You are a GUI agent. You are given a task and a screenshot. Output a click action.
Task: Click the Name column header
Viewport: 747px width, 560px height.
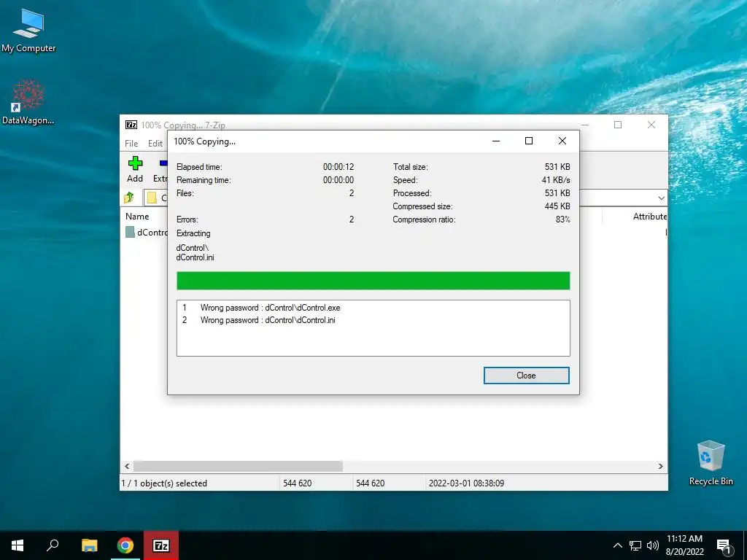tap(137, 216)
